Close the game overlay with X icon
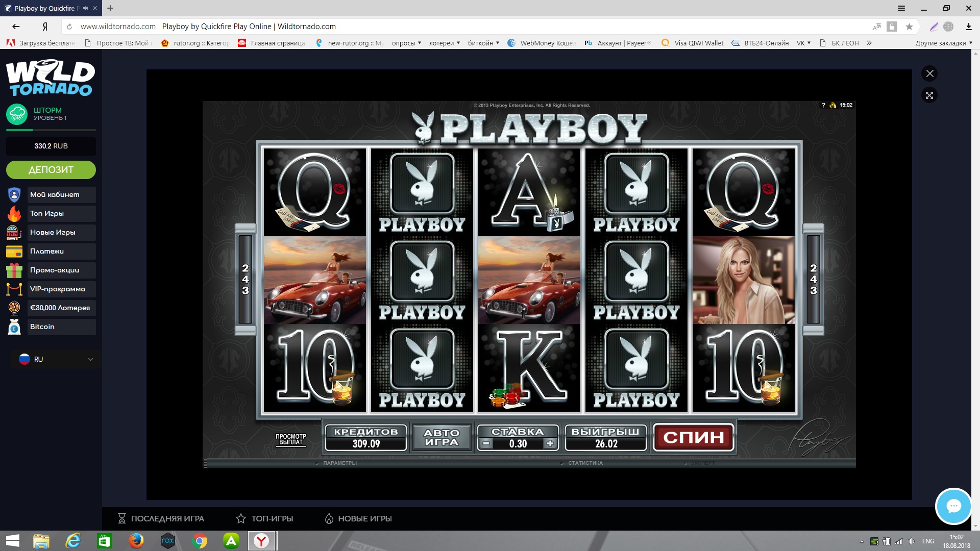The height and width of the screenshot is (551, 980). click(x=929, y=73)
